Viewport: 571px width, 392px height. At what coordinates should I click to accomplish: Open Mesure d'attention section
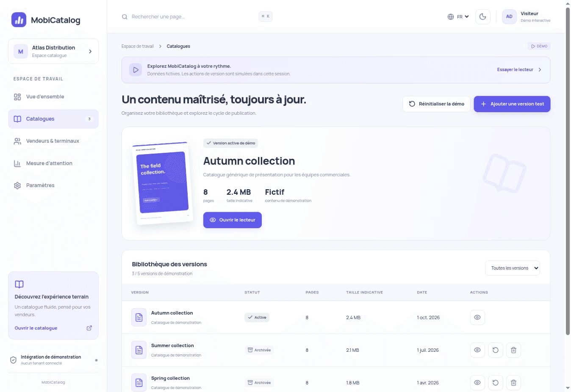point(53,163)
